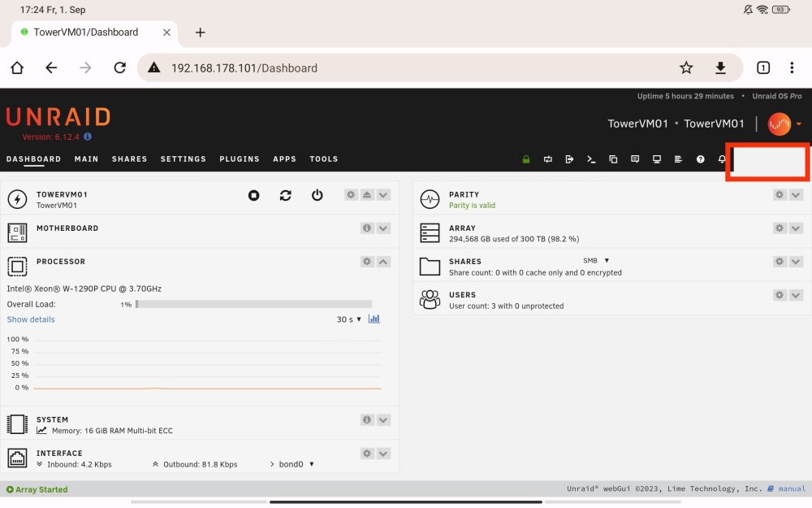This screenshot has width=812, height=508.
Task: Expand the Array section chevron
Action: (x=796, y=228)
